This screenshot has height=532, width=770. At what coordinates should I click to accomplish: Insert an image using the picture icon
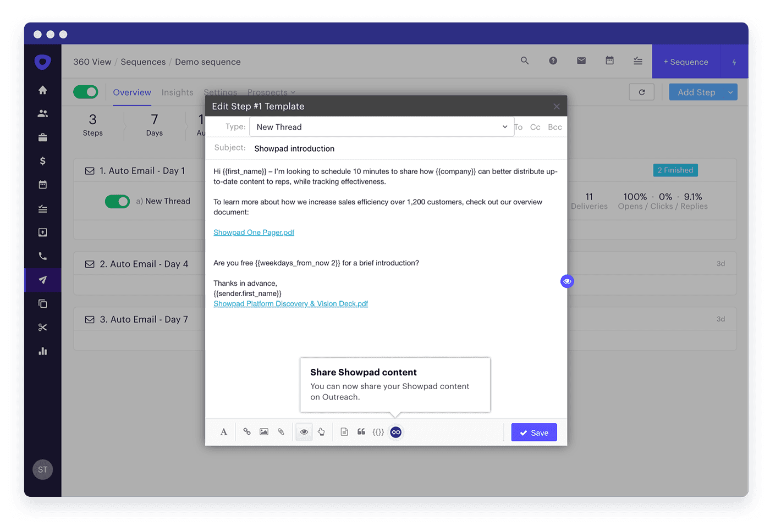(264, 432)
